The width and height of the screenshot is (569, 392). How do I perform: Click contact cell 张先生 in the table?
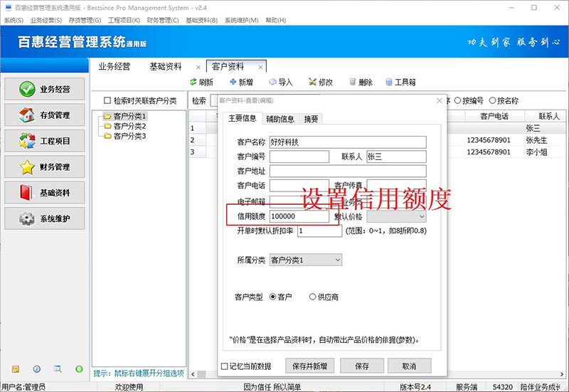[536, 140]
